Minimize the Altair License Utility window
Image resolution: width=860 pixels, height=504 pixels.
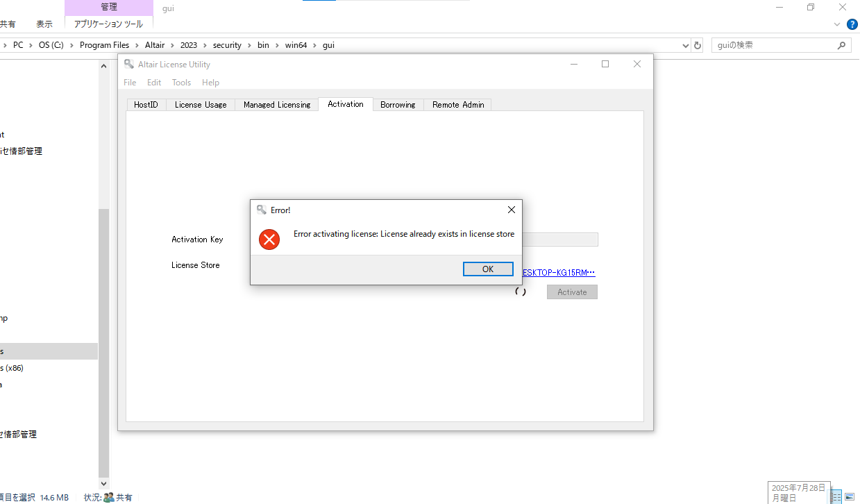click(574, 64)
